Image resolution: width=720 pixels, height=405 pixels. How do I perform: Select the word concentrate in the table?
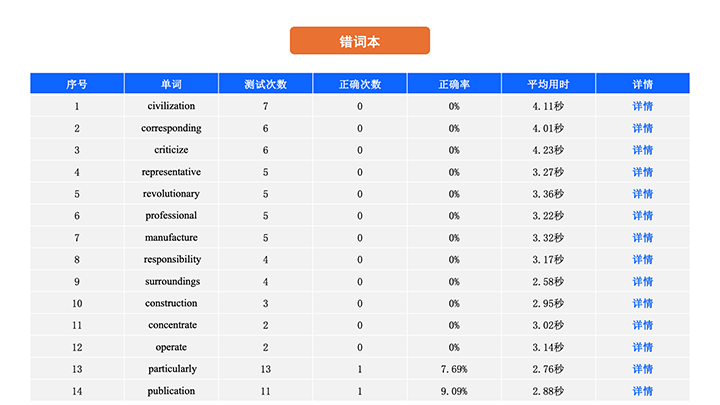click(172, 325)
